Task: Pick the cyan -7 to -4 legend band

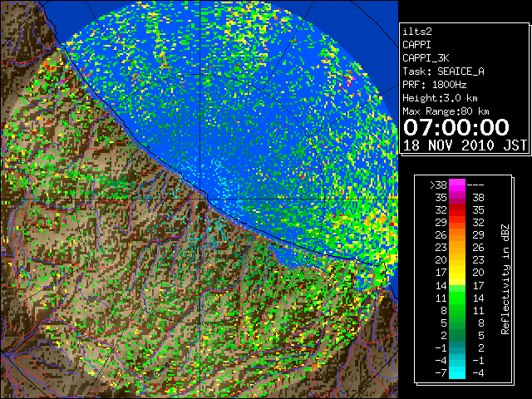Action: tap(457, 372)
